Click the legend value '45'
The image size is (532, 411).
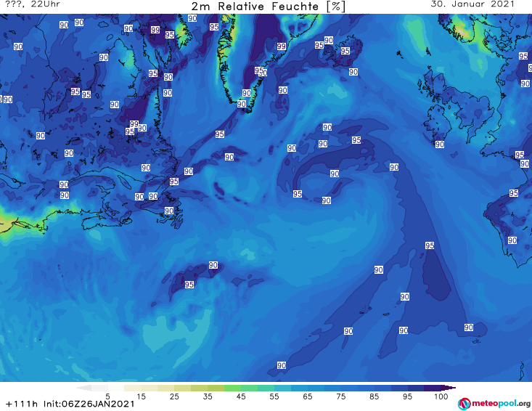pos(240,396)
